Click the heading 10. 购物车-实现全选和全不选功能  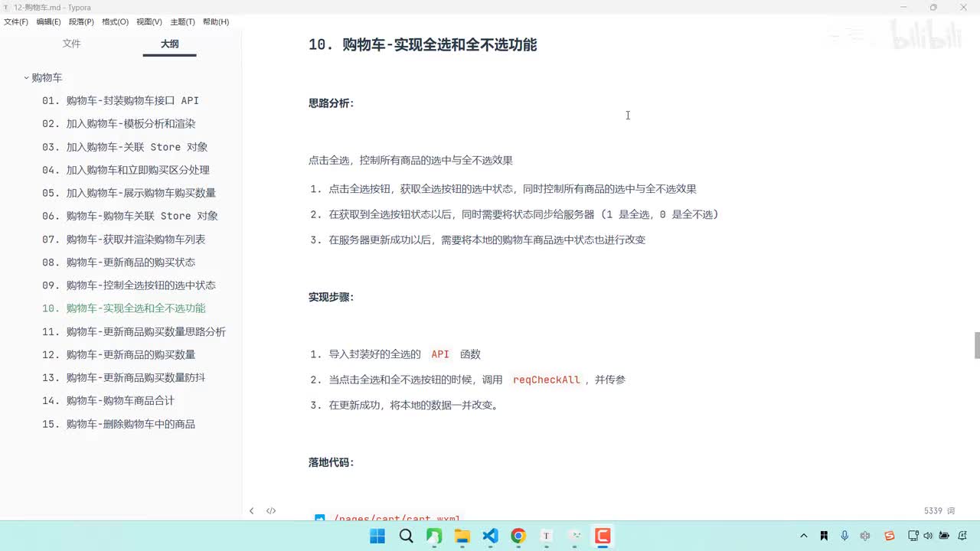coord(423,45)
